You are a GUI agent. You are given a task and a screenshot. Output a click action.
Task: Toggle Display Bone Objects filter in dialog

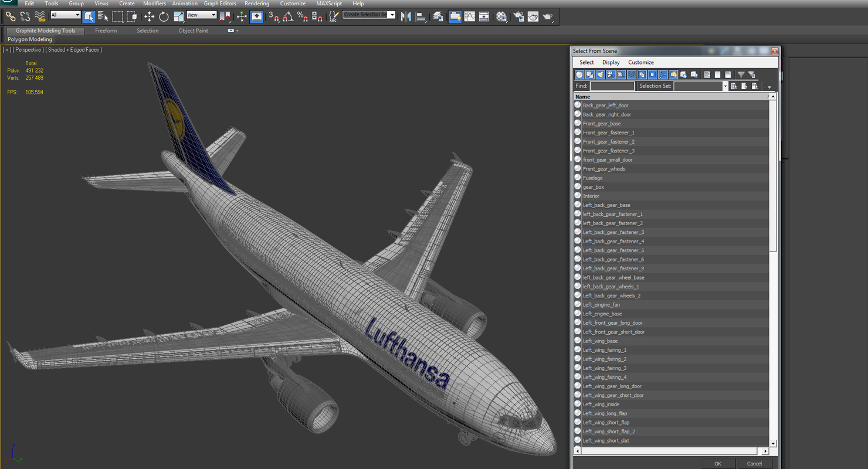pos(663,74)
